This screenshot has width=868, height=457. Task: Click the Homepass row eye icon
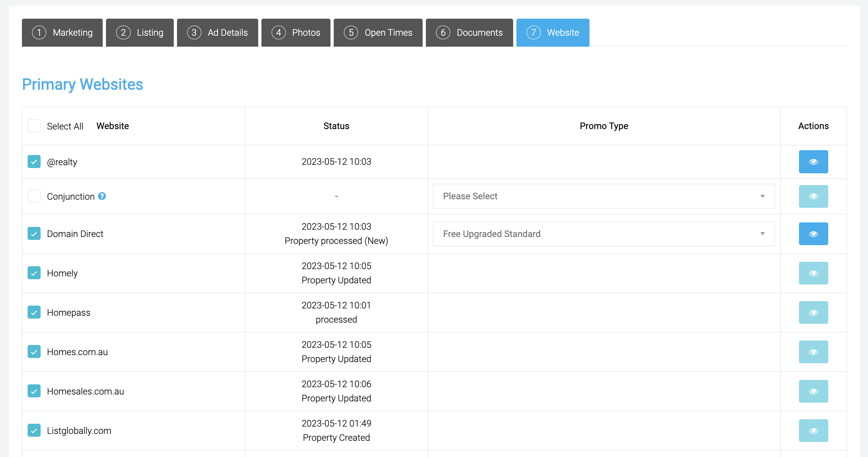tap(813, 313)
